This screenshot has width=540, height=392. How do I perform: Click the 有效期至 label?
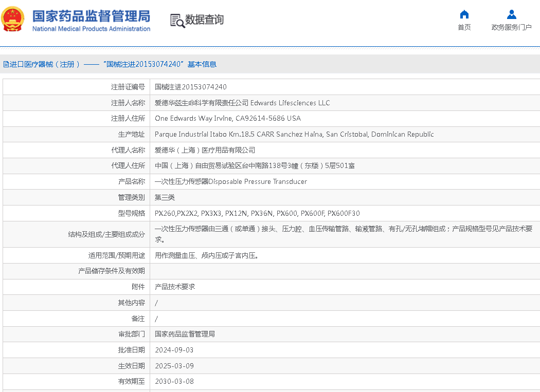pyautogui.click(x=132, y=381)
